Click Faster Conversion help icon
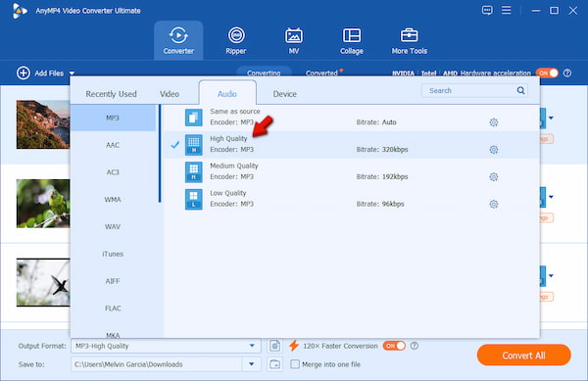 415,346
